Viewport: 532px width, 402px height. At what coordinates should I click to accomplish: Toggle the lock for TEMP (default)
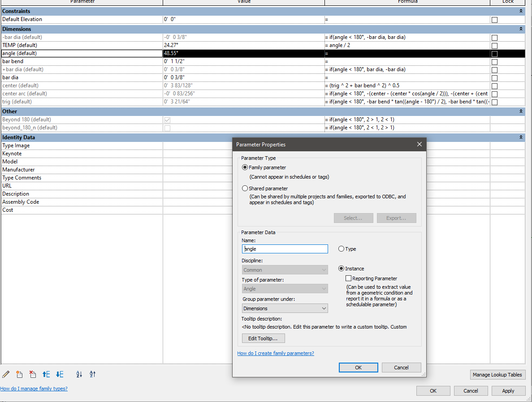[x=495, y=45]
